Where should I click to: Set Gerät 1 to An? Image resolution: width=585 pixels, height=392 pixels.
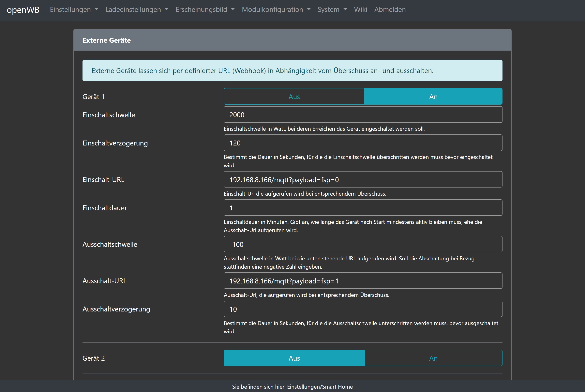(x=433, y=97)
